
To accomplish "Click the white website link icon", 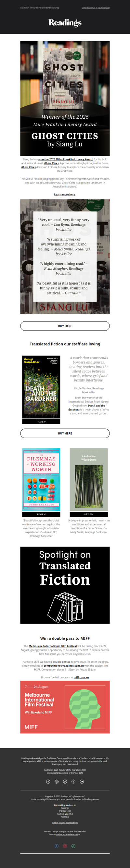I will click(x=65, y=781).
